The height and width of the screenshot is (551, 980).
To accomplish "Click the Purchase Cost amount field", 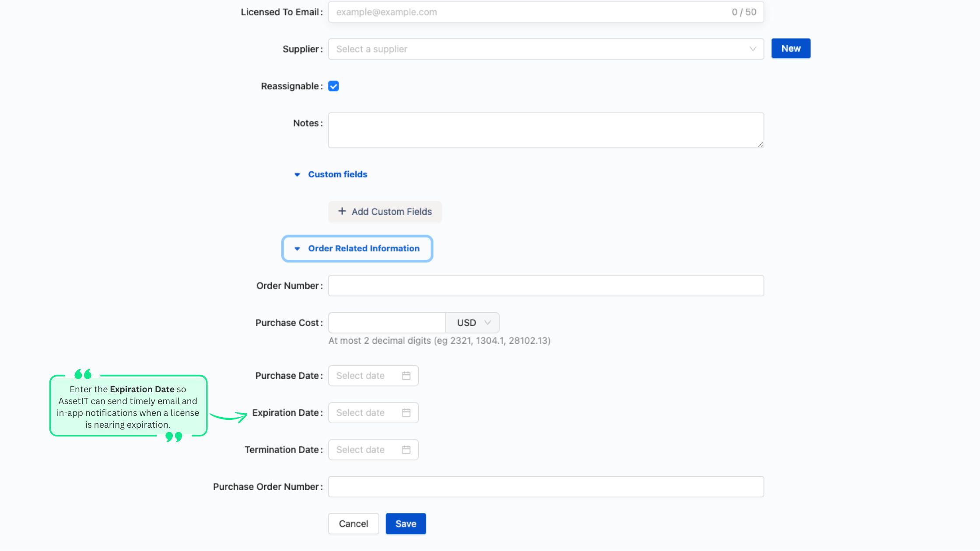I will (387, 323).
